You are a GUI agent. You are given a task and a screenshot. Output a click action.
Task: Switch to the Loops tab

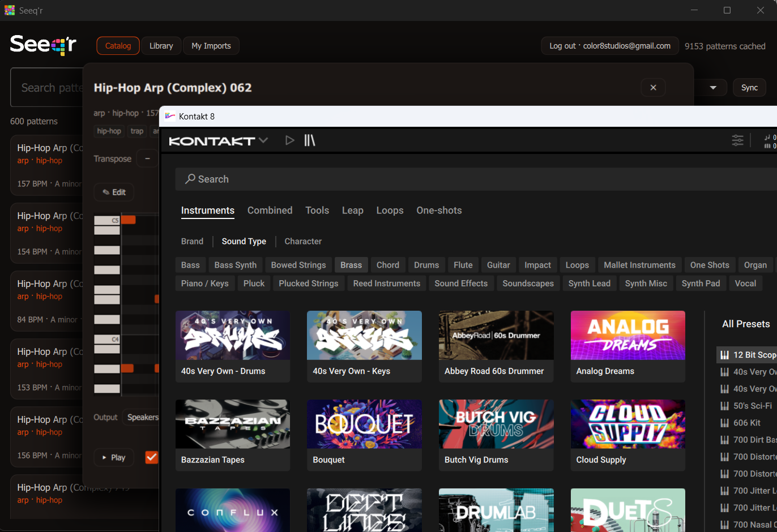coord(390,211)
